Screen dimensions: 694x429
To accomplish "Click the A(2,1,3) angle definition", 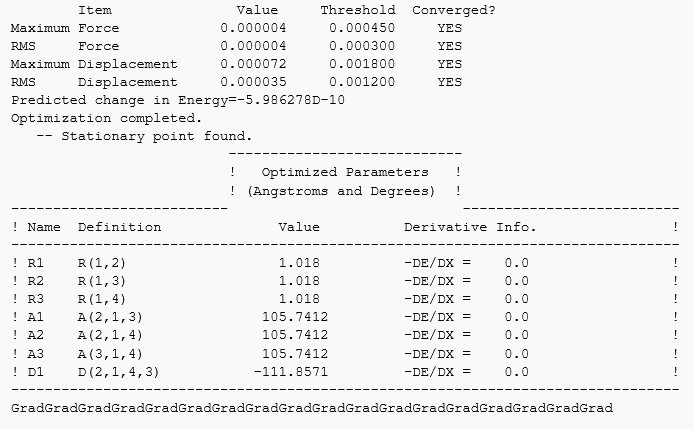I will coord(106,317).
